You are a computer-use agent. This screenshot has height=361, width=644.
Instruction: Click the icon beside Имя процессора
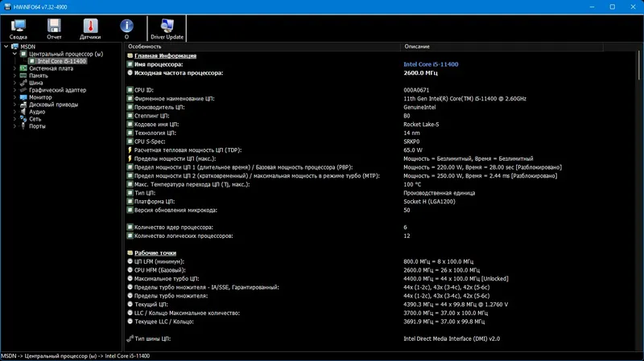[x=130, y=64]
